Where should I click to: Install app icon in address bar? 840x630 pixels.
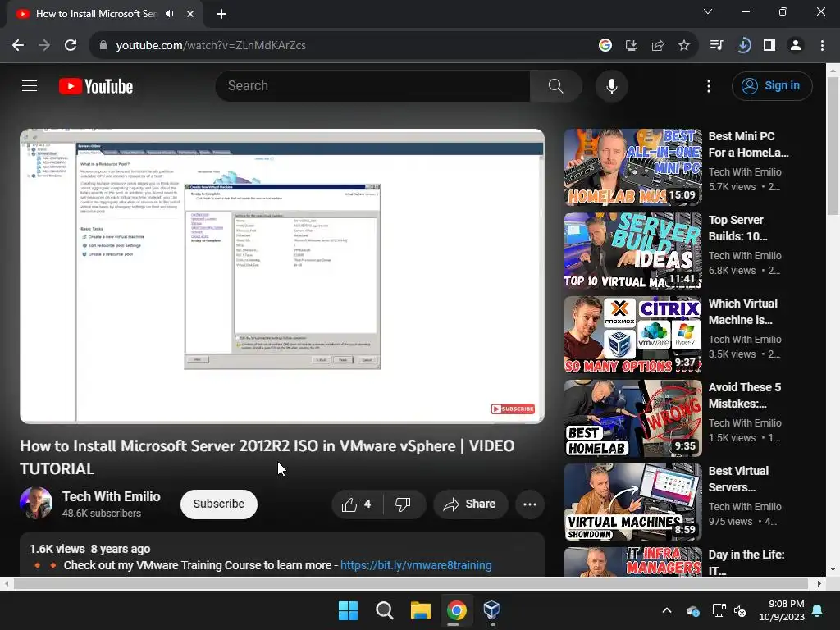tap(632, 45)
